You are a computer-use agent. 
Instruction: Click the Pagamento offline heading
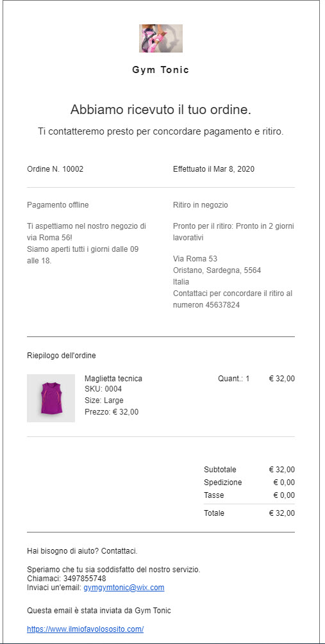[58, 204]
